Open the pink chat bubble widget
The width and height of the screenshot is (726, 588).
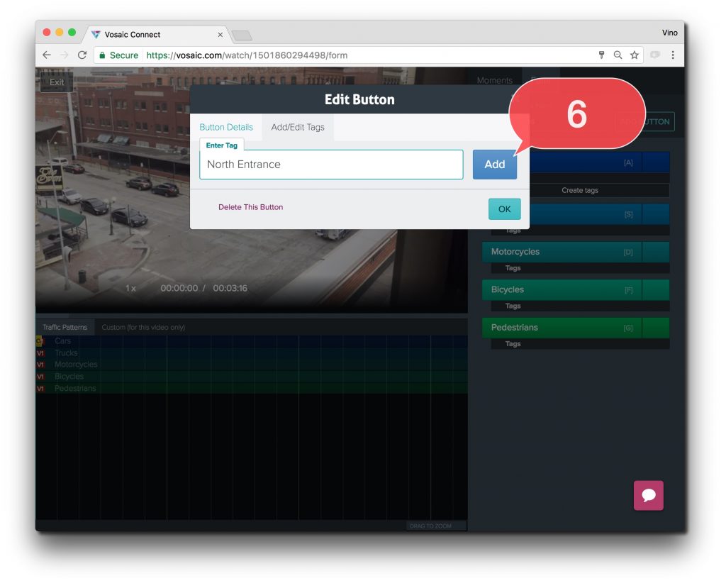pos(648,495)
